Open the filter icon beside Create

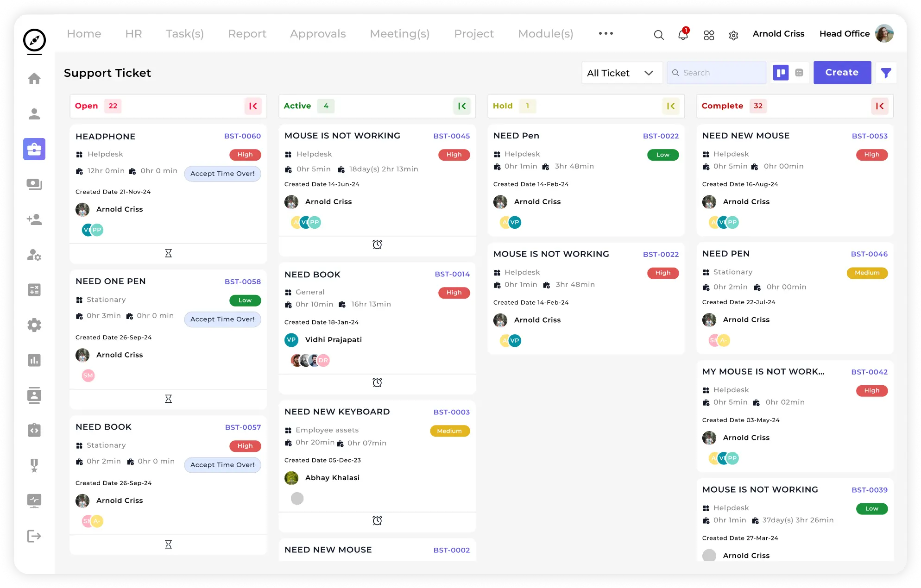[x=886, y=73]
